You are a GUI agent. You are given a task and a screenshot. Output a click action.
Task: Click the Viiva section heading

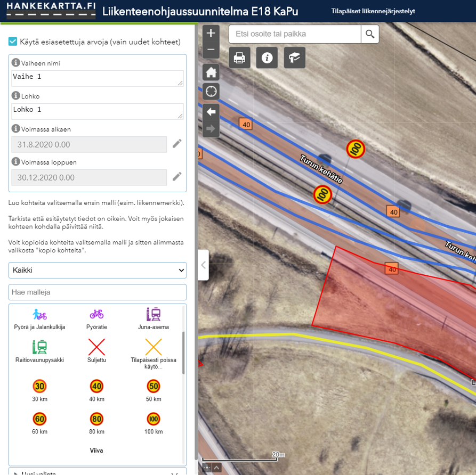[x=96, y=451]
